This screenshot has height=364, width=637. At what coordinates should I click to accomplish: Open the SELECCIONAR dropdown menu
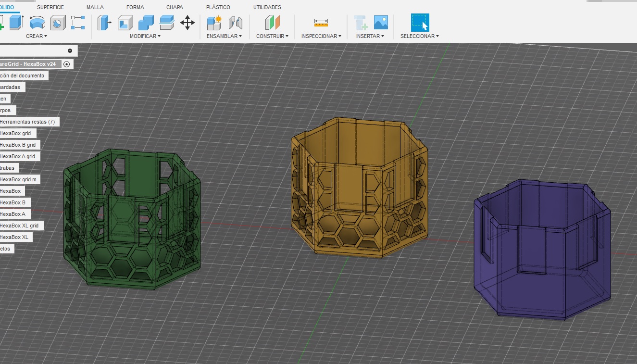point(420,36)
